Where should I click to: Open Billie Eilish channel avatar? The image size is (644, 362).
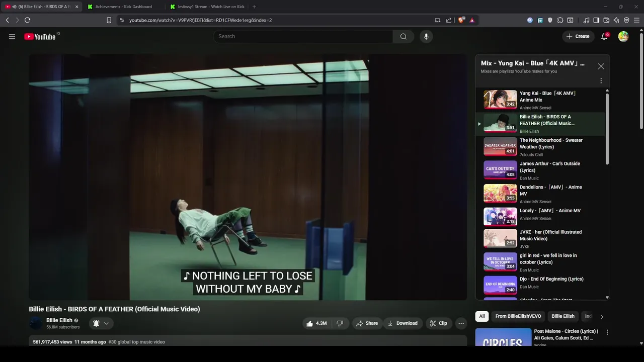coord(35,323)
